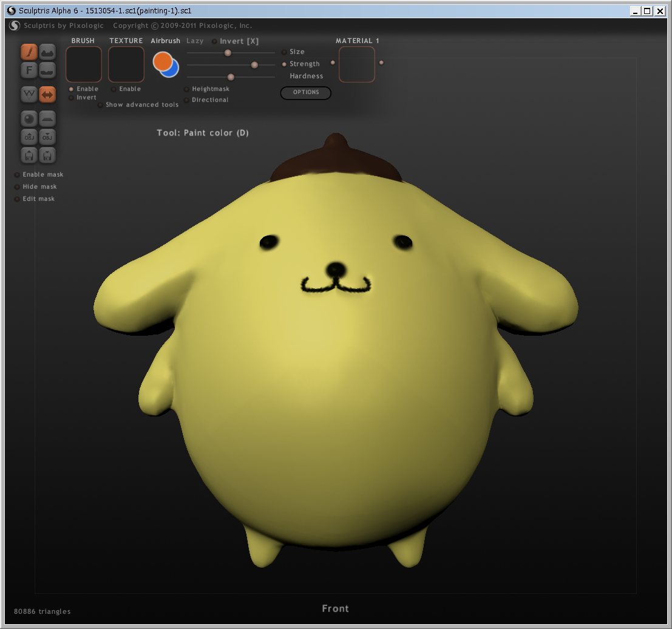
Task: Click the Size slider handle
Action: tap(228, 53)
